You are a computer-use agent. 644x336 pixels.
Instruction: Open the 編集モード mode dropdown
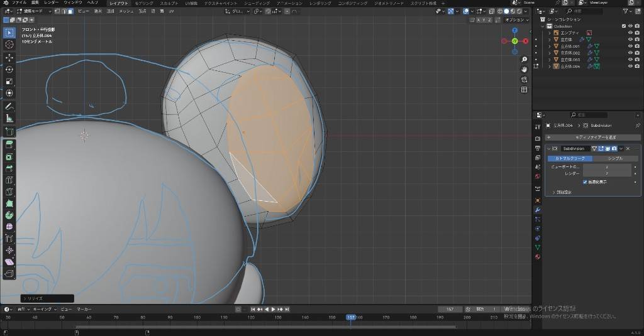pos(34,11)
